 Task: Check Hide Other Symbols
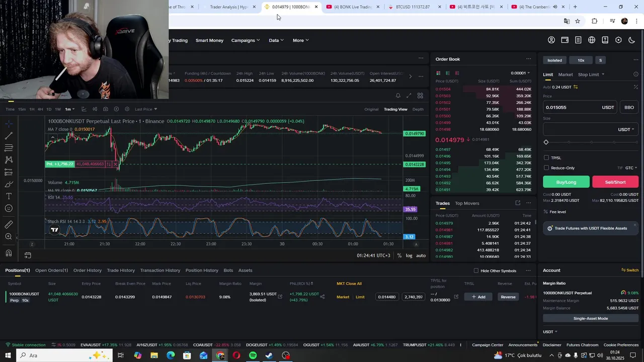[476, 270]
